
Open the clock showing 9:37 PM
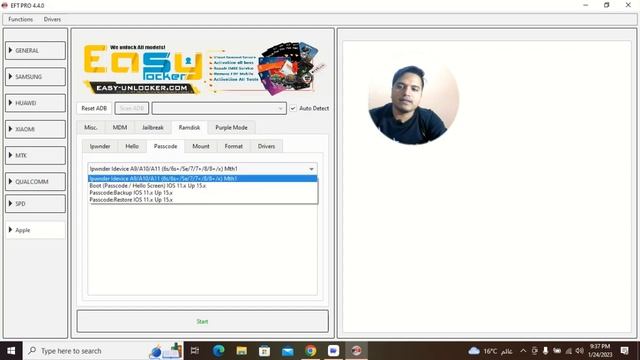tap(600, 351)
